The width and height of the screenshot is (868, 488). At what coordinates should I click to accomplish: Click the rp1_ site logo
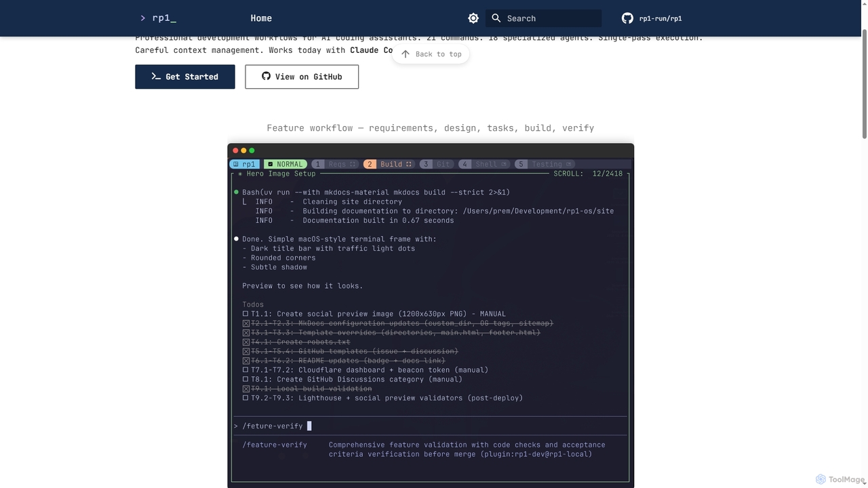pyautogui.click(x=157, y=18)
